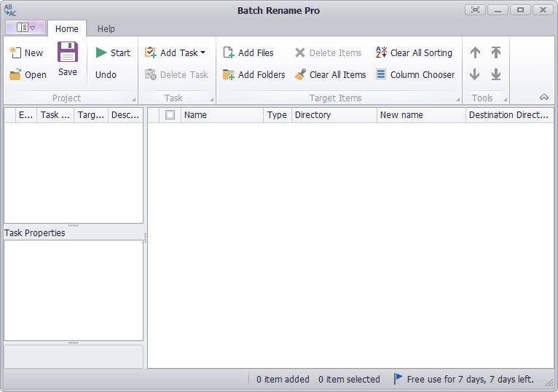
Task: Sort by the Directory column
Action: coord(334,115)
